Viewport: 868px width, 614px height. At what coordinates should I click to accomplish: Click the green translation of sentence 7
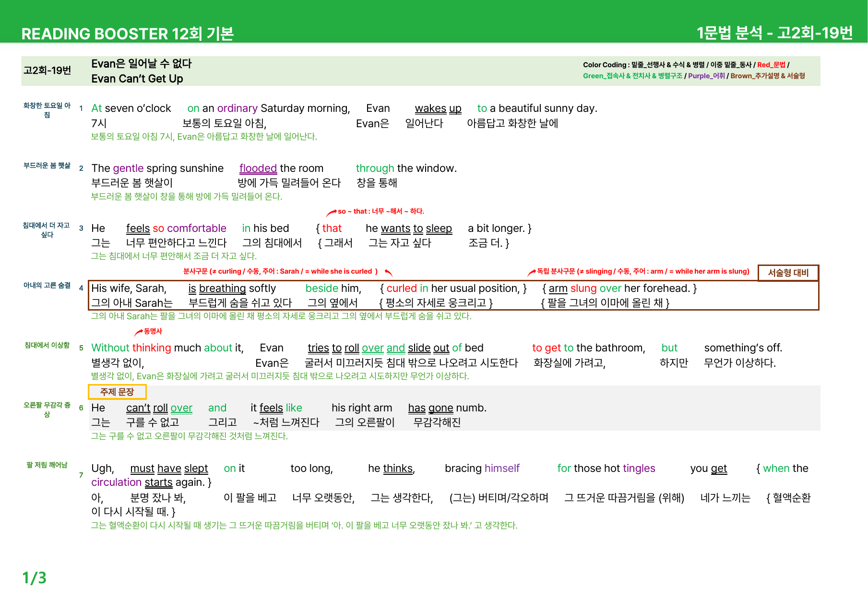click(x=304, y=525)
